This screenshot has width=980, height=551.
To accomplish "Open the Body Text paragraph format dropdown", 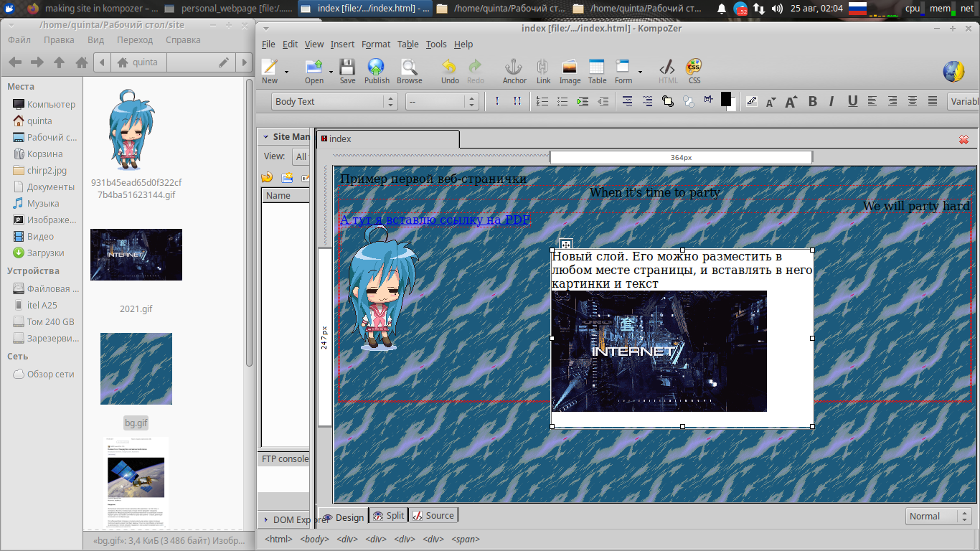I will pos(334,102).
